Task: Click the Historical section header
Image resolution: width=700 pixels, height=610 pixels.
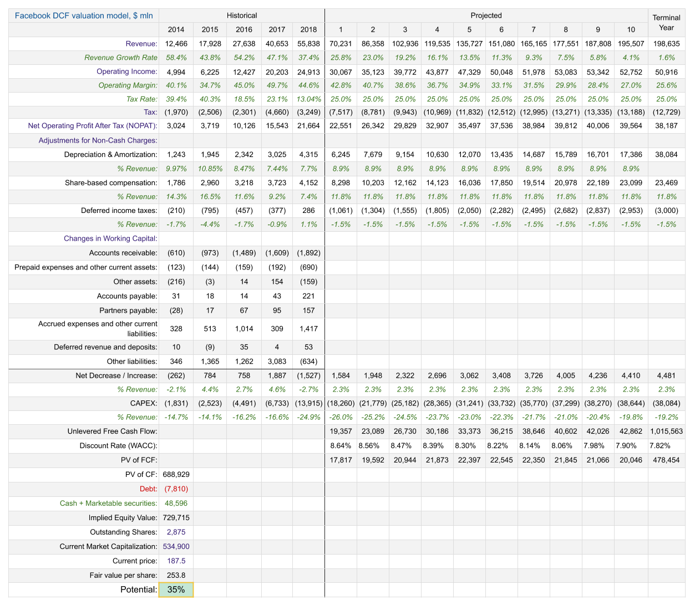Action: pos(242,16)
